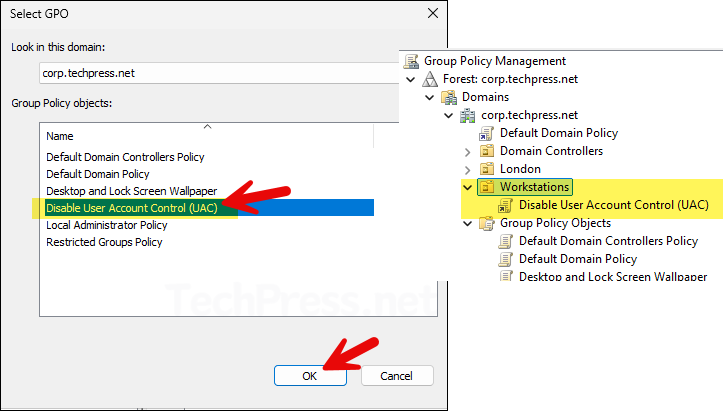The image size is (726, 411).
Task: Select Local Administrator Policy in list
Action: tap(106, 225)
